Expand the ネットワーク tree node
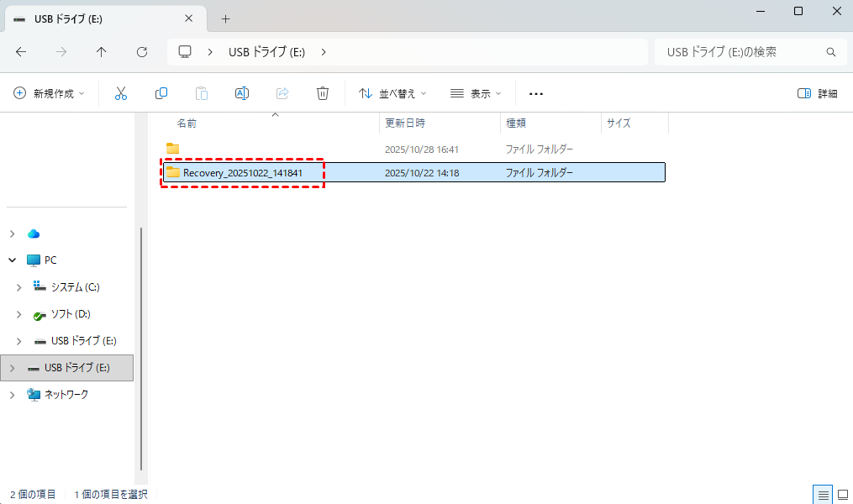 [x=13, y=395]
